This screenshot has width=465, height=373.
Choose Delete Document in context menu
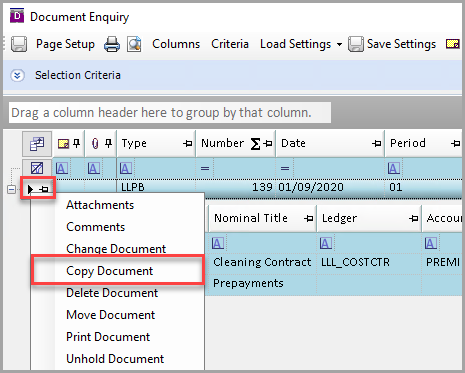112,293
